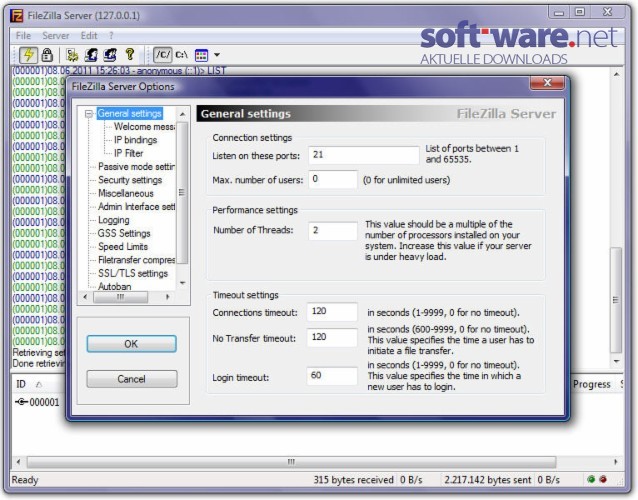Click the Ready status bar text

tap(25, 480)
